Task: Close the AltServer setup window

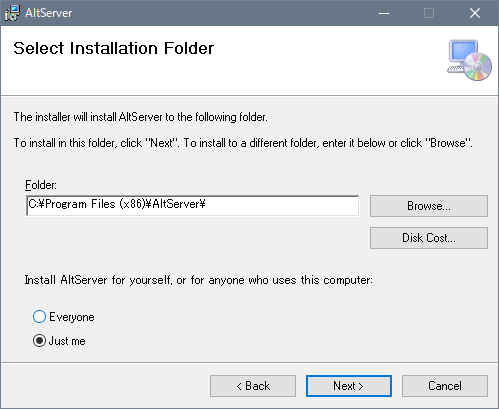Action: coord(475,13)
